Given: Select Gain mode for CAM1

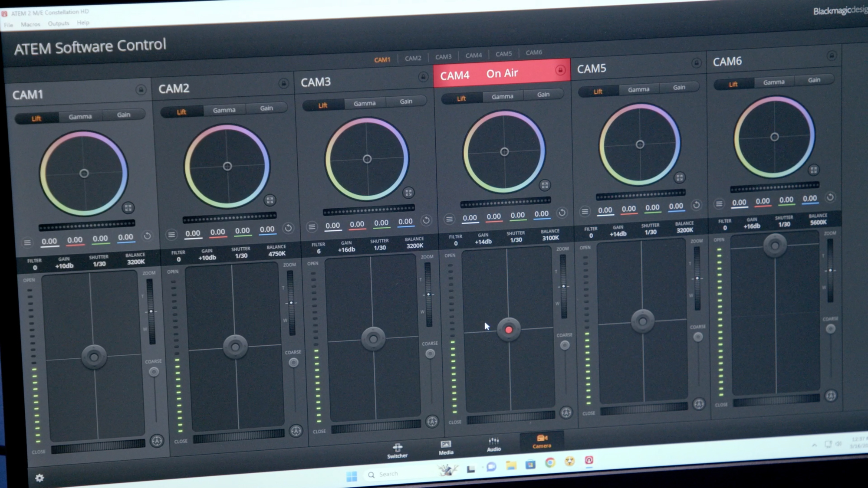Looking at the screenshot, I should pos(124,115).
